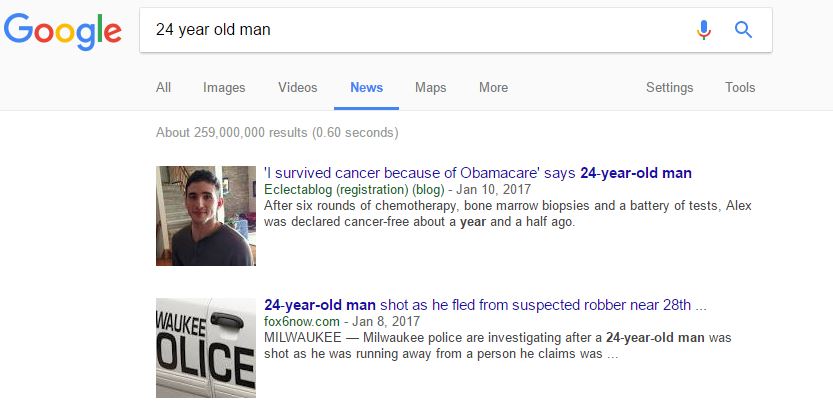Click the fox6now.com source label

[x=301, y=321]
